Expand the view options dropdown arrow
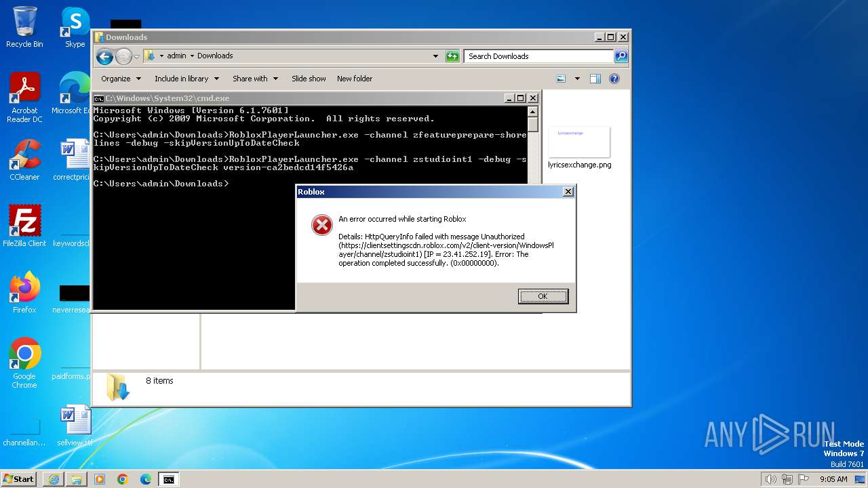Image resolution: width=868 pixels, height=488 pixels. point(577,79)
